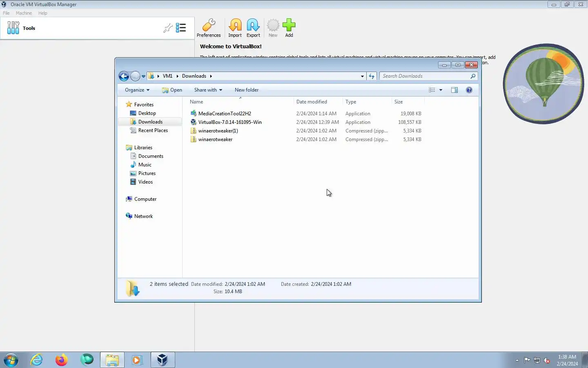Select Network in the navigation pane
This screenshot has height=368, width=588.
(x=143, y=216)
